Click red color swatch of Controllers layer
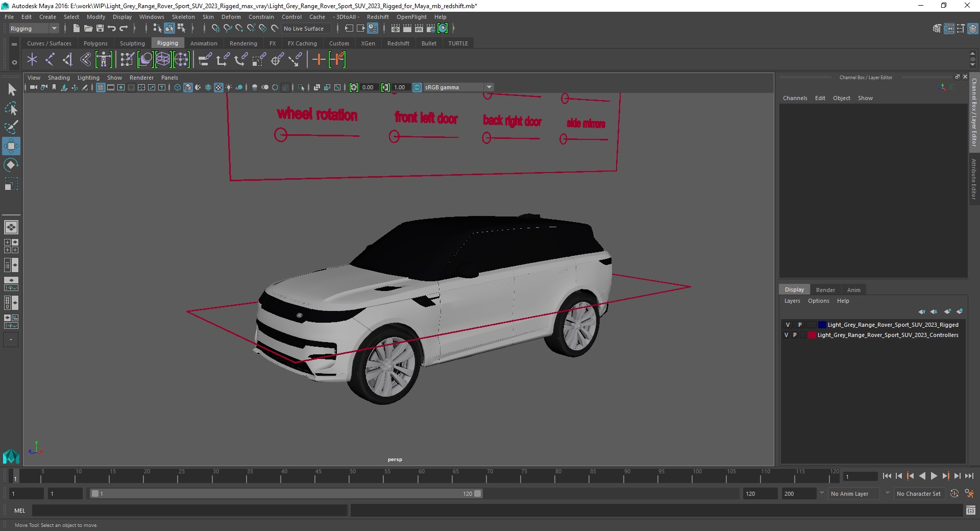This screenshot has width=980, height=531. (x=812, y=335)
